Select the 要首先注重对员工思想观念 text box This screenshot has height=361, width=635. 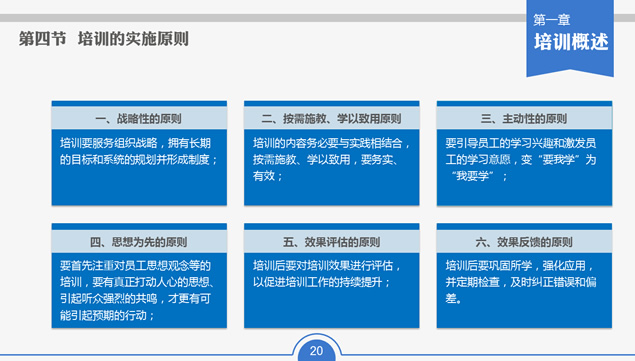pos(139,291)
